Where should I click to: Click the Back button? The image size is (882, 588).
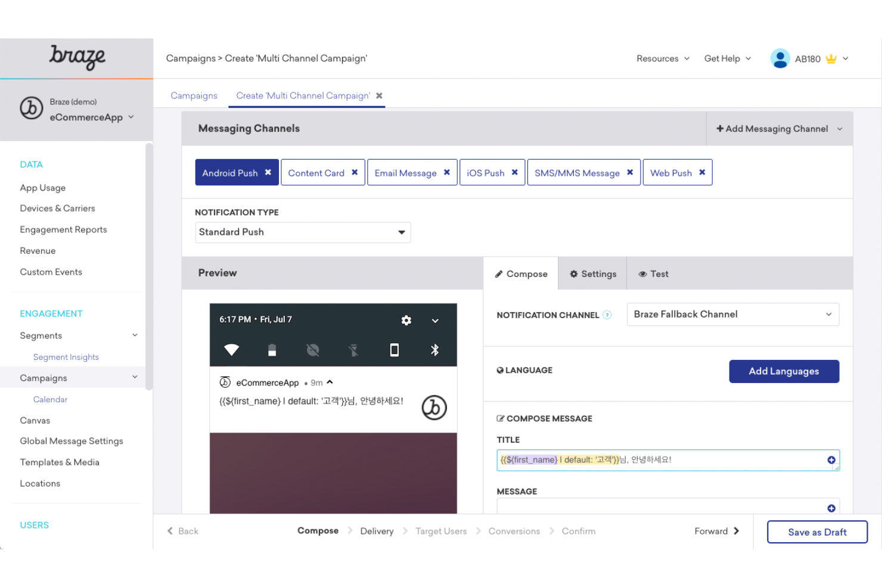tap(182, 531)
